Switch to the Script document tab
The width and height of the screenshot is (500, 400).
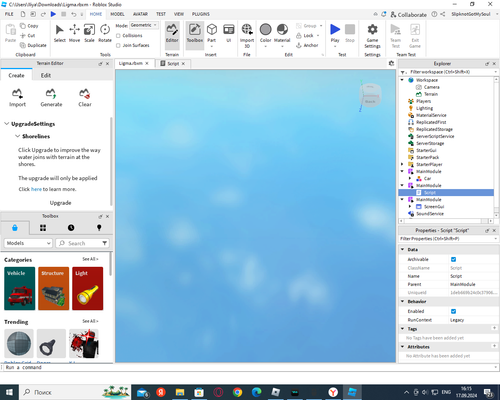[x=173, y=63]
